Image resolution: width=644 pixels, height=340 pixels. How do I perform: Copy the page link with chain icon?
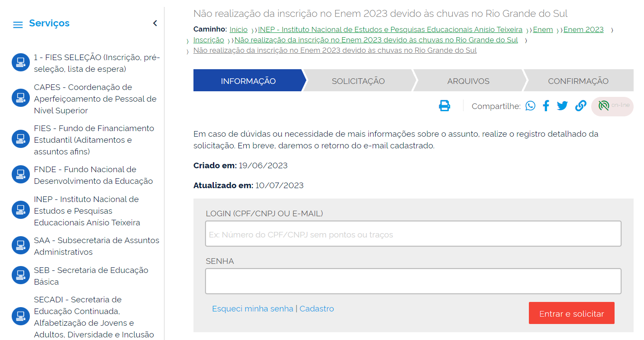point(580,106)
